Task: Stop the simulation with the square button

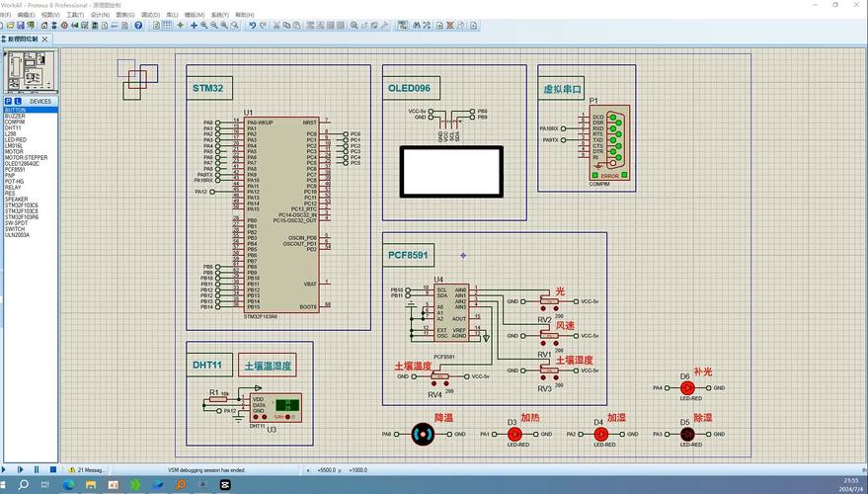Action: coord(53,469)
